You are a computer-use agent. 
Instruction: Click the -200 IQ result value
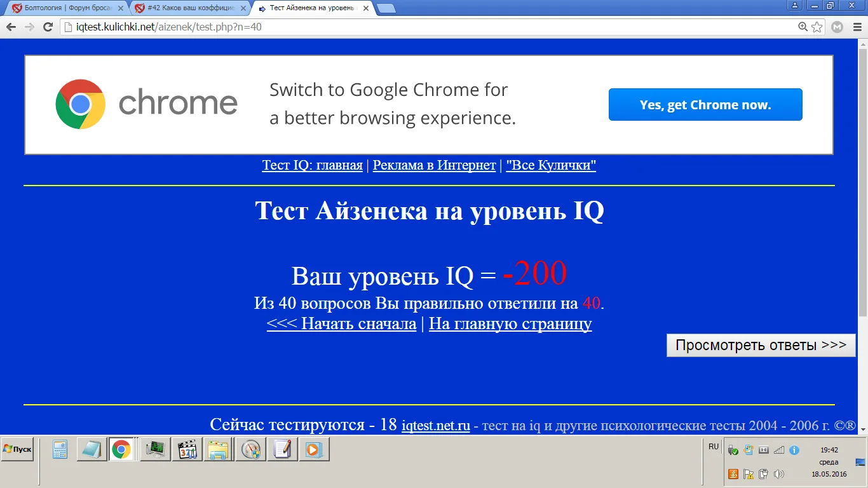pos(534,273)
